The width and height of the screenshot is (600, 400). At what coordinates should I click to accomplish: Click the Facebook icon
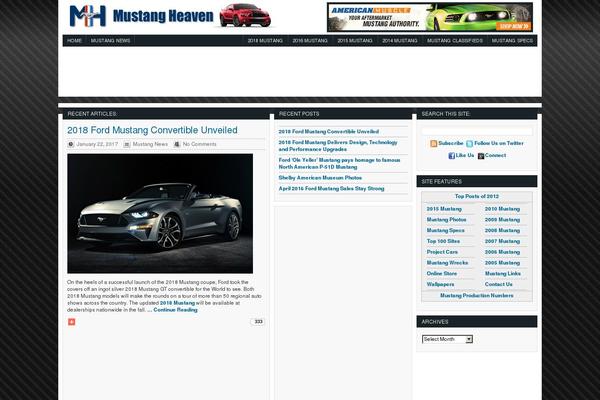click(x=452, y=156)
